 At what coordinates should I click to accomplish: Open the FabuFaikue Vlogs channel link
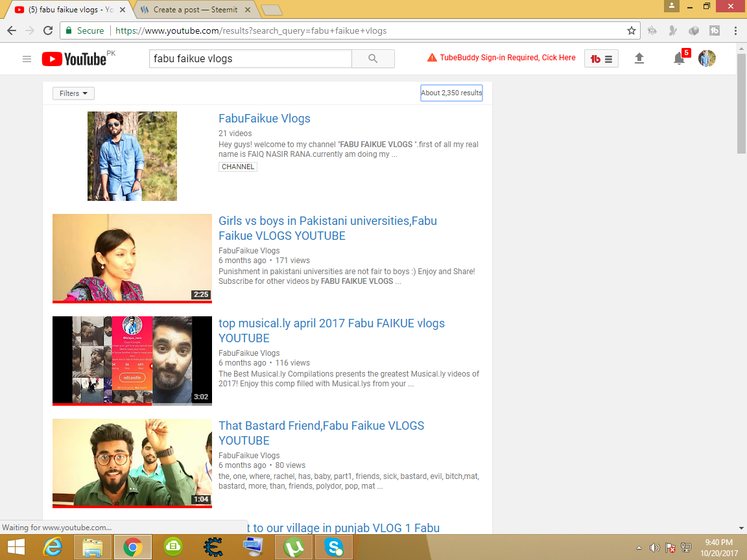(x=264, y=119)
